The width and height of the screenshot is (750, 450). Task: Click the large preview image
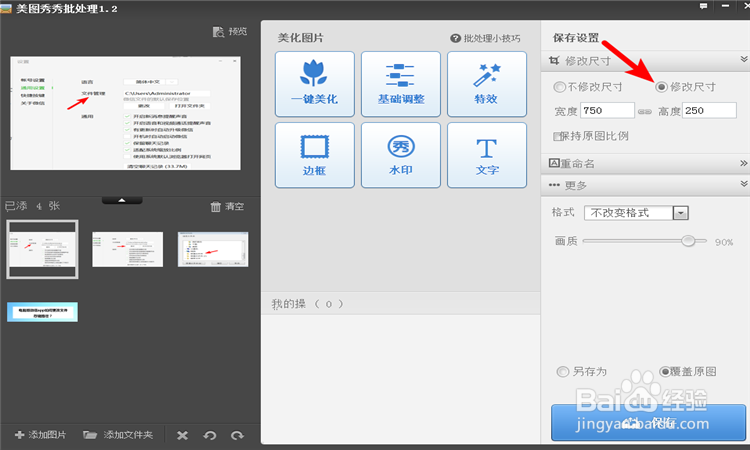[x=125, y=113]
